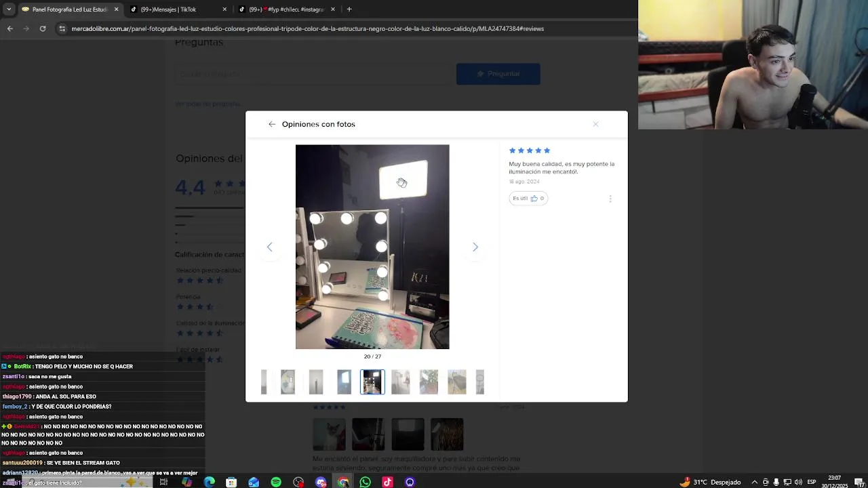Screen dimensions: 868x488
Task: Switch the ESP input language
Action: pyautogui.click(x=812, y=482)
